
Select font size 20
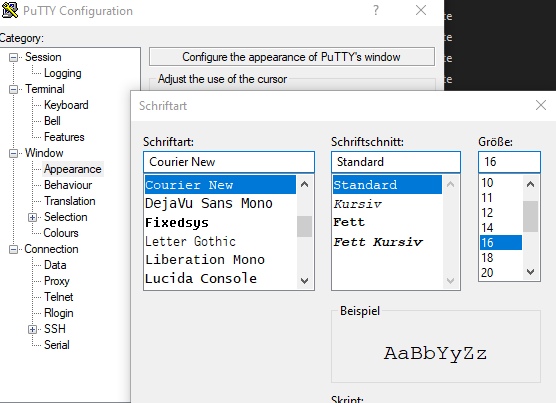(x=501, y=273)
